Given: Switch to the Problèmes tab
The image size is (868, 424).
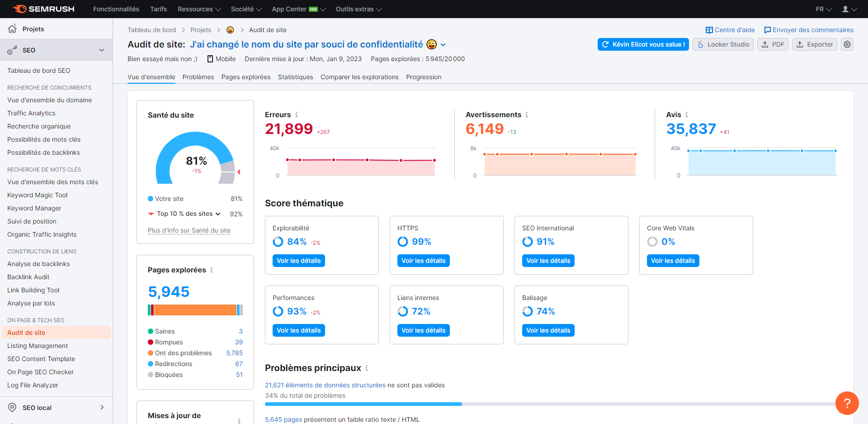Looking at the screenshot, I should tap(198, 77).
